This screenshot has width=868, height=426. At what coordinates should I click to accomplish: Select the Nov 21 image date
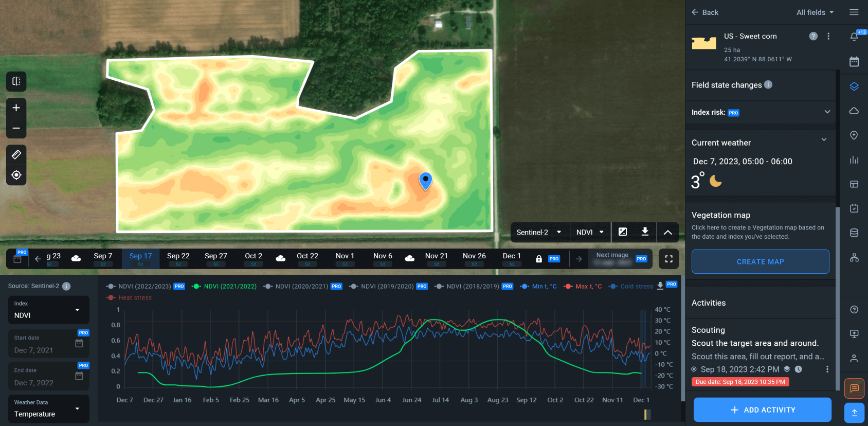click(437, 259)
